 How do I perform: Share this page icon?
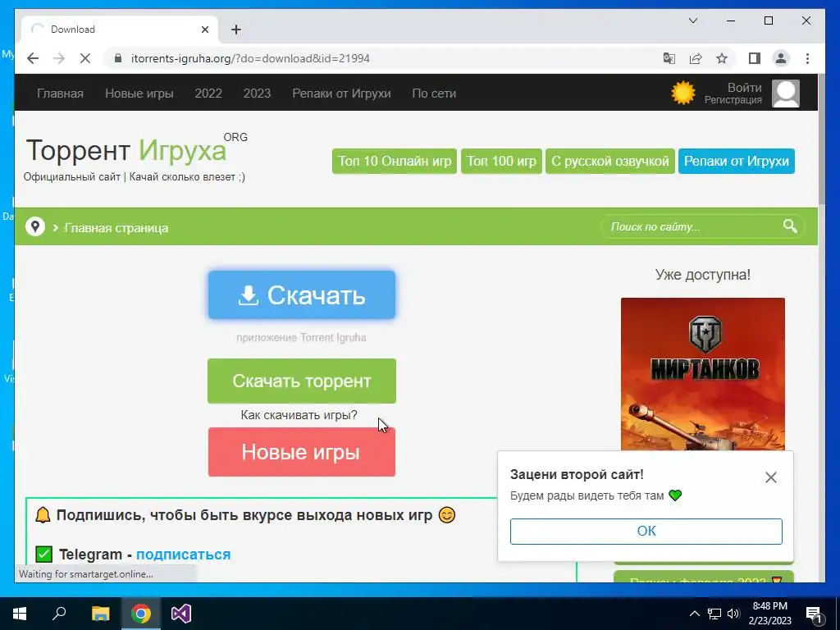click(x=696, y=58)
